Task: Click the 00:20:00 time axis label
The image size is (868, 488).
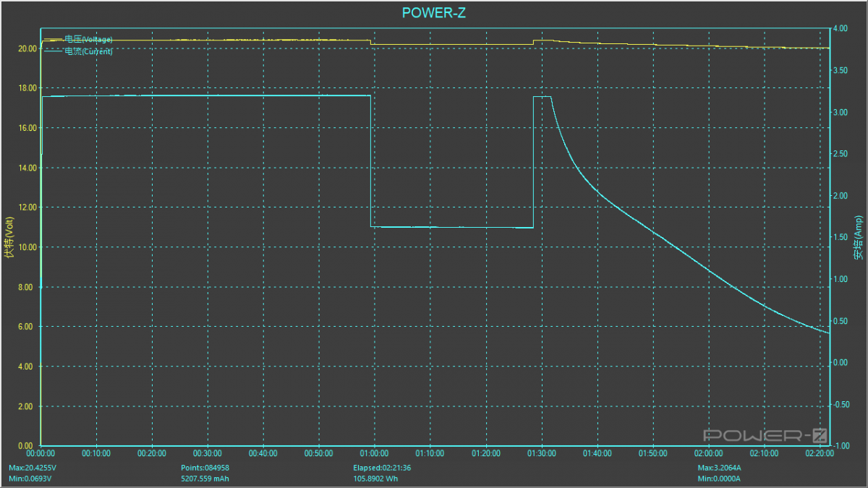Action: point(152,454)
